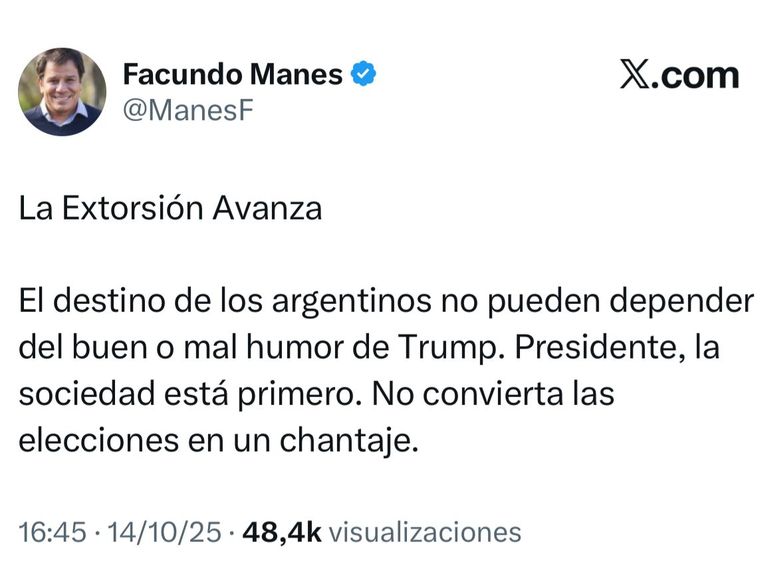
Task: Click the 48,4k view count
Action: point(281,532)
